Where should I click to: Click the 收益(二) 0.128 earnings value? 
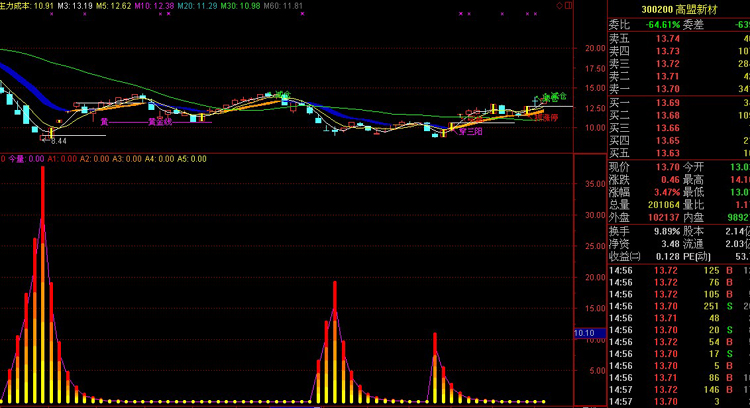[x=668, y=256]
